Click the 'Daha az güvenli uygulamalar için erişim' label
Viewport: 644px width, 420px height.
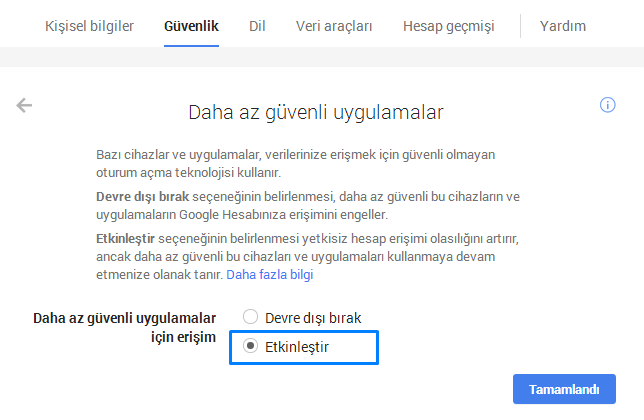124,328
